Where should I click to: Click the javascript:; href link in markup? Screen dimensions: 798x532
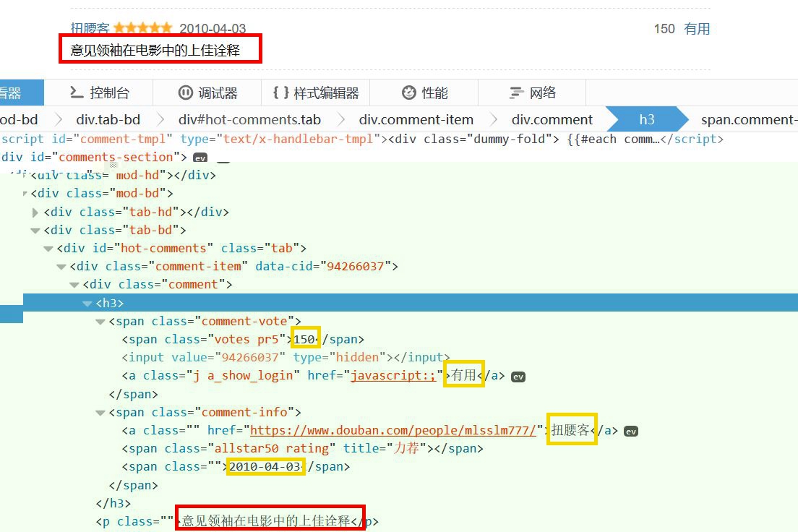393,376
